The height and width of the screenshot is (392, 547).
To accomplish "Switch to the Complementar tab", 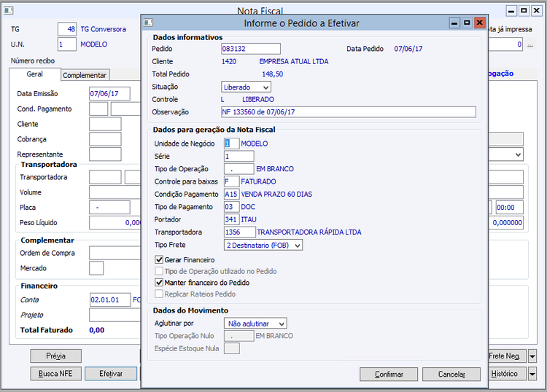I will coord(85,75).
